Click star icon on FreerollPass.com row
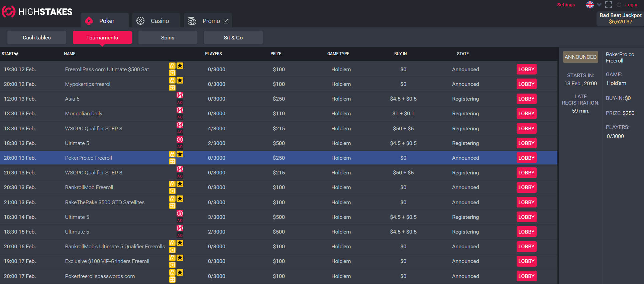 tap(180, 66)
